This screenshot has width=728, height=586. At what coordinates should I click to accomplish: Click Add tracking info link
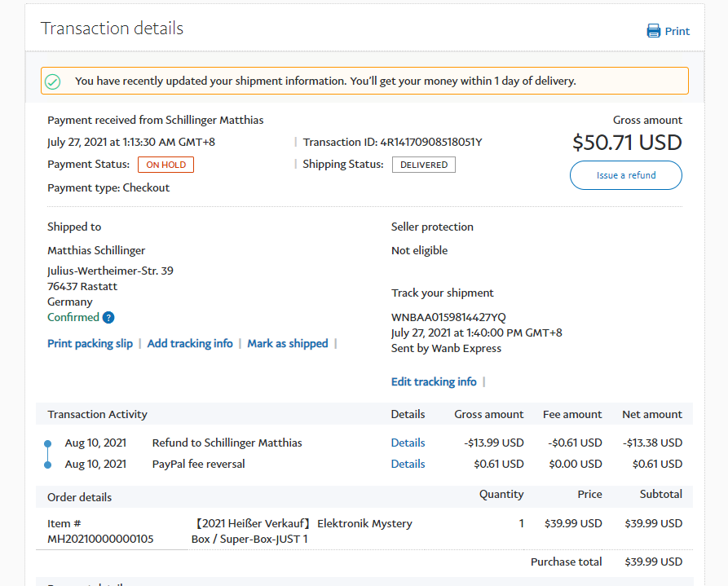pyautogui.click(x=190, y=344)
